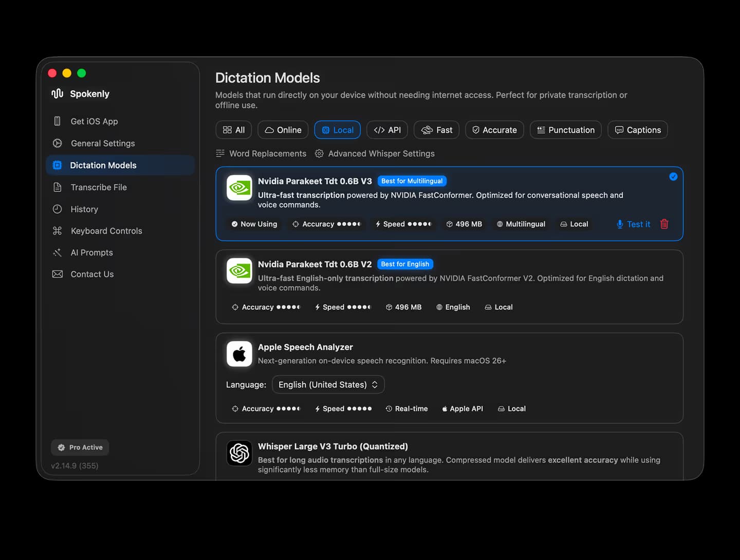This screenshot has height=560, width=740.
Task: Open AI Prompts in the sidebar
Action: (x=91, y=252)
